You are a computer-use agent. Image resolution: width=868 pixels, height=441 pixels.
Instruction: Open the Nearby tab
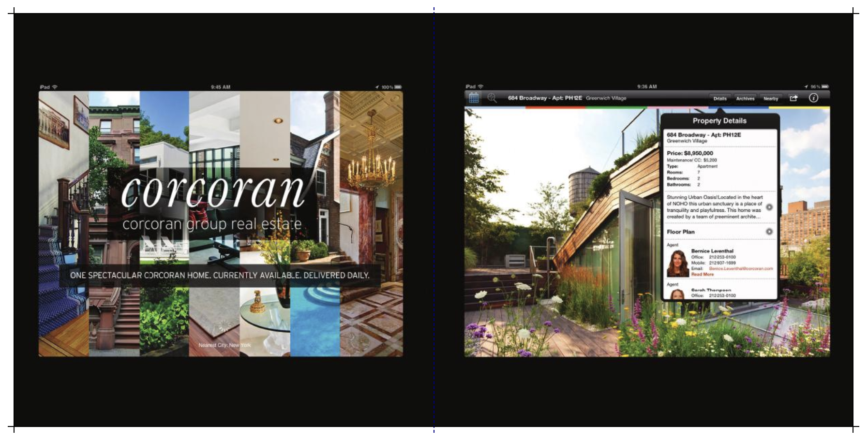tap(771, 98)
